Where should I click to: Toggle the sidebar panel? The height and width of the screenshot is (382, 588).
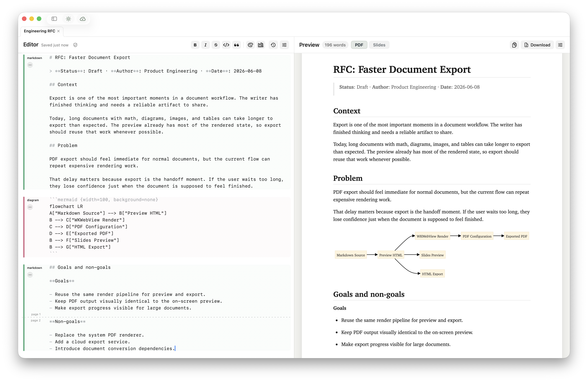(x=54, y=19)
